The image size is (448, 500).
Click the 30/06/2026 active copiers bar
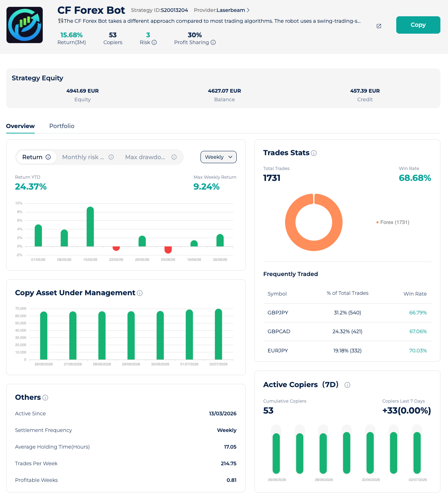[x=370, y=453]
